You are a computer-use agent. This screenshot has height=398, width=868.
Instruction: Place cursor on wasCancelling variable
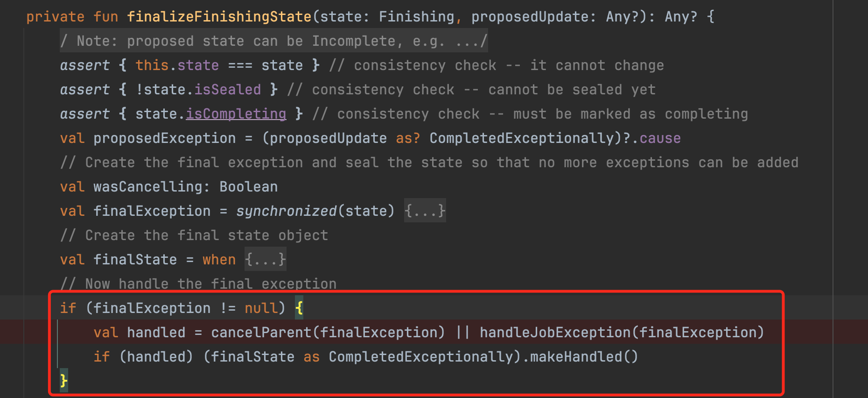click(x=147, y=187)
